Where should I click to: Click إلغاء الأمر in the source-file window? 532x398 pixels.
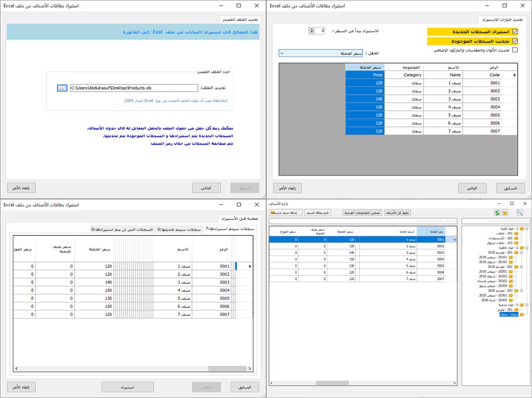point(21,188)
